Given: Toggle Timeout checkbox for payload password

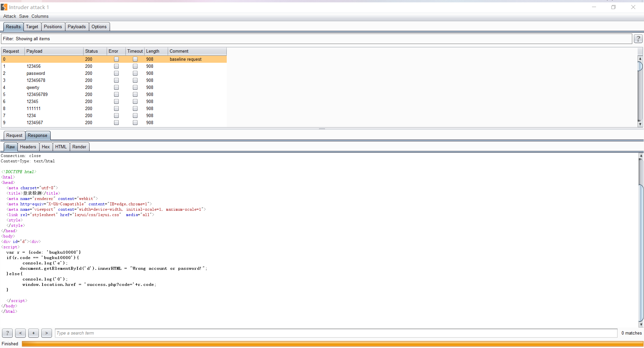Looking at the screenshot, I should [135, 73].
